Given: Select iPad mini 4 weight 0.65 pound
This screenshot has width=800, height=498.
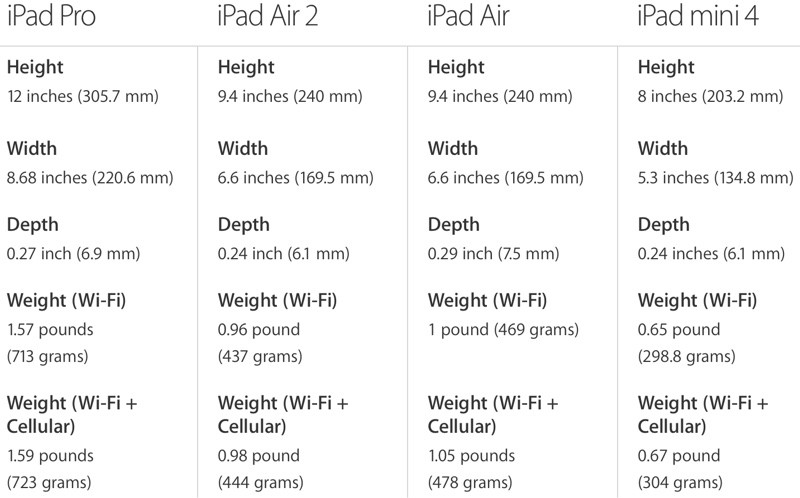Looking at the screenshot, I should [678, 329].
